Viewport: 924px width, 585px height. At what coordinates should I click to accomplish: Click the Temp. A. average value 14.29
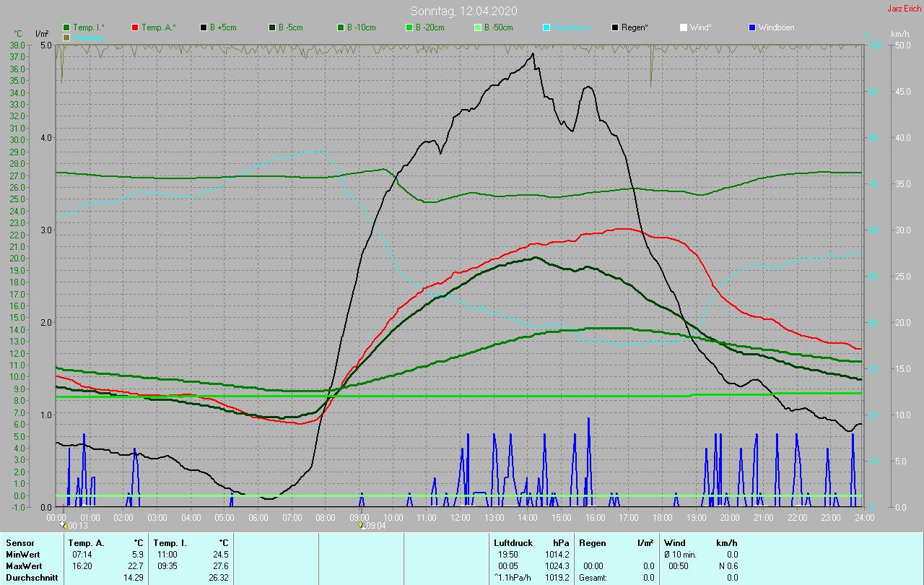[134, 577]
